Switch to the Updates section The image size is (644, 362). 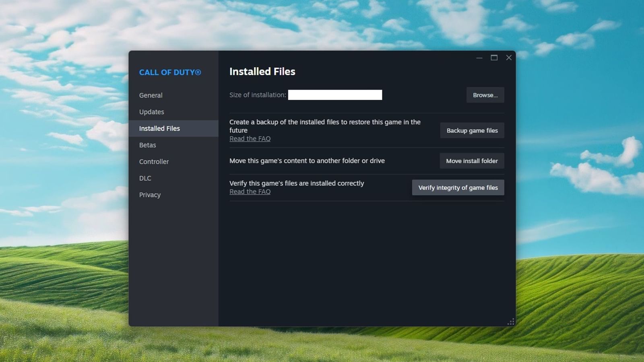[151, 112]
